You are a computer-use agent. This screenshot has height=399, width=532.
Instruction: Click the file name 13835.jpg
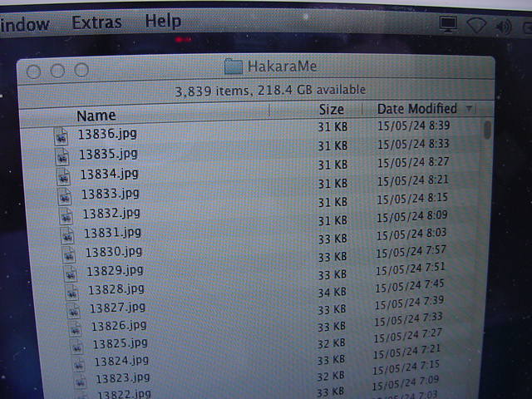point(108,154)
